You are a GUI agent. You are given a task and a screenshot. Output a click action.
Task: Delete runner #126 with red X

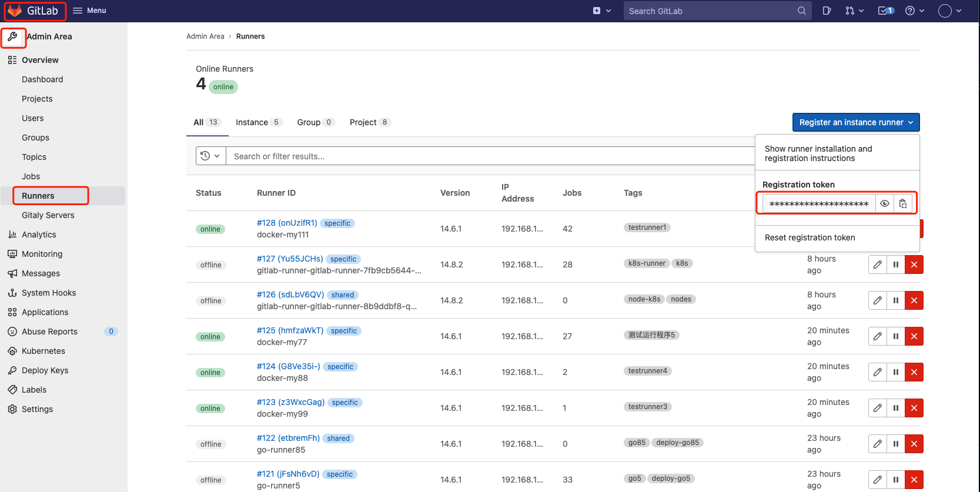[914, 300]
